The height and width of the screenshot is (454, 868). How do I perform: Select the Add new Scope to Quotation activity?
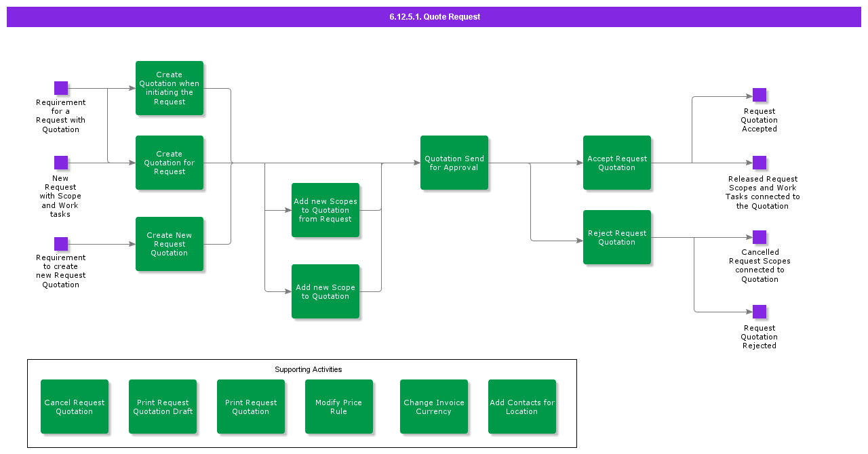[325, 291]
